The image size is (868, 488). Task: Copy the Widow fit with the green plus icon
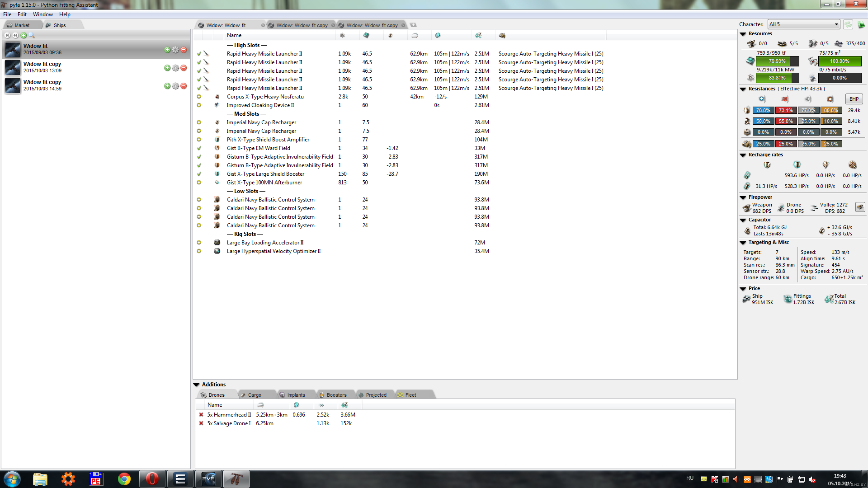pyautogui.click(x=167, y=50)
